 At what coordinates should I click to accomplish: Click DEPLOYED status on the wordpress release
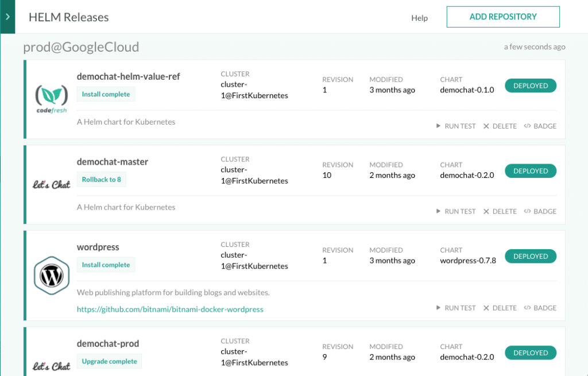coord(530,256)
